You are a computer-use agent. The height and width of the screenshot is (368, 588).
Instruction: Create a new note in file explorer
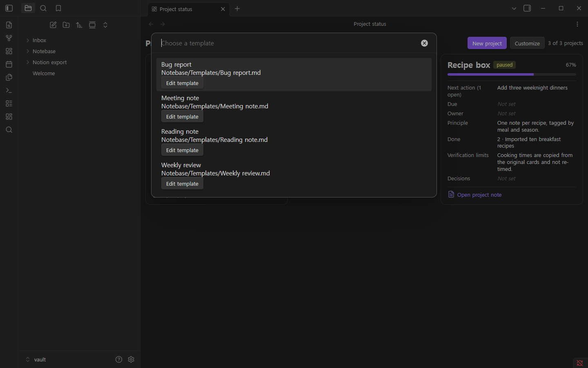53,25
